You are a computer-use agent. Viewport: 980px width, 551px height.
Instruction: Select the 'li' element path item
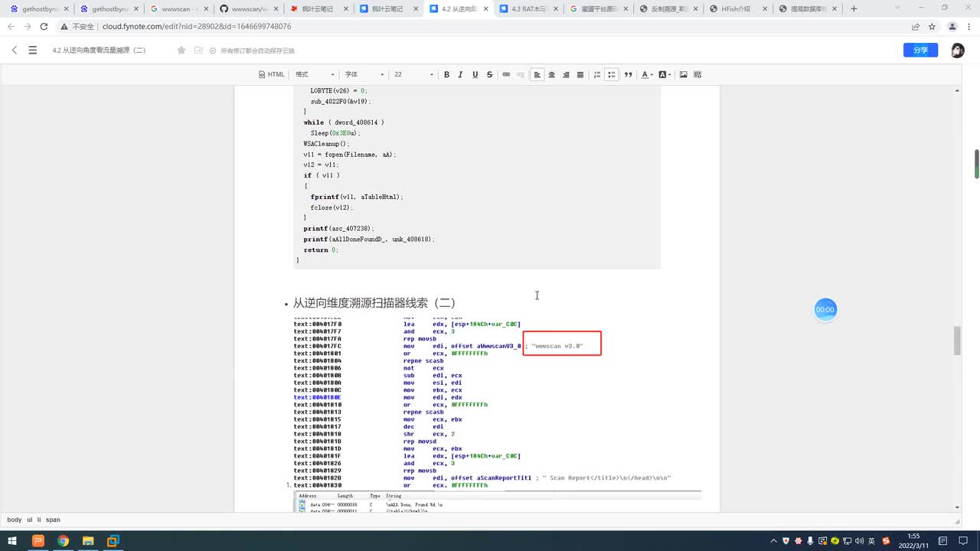coord(39,520)
